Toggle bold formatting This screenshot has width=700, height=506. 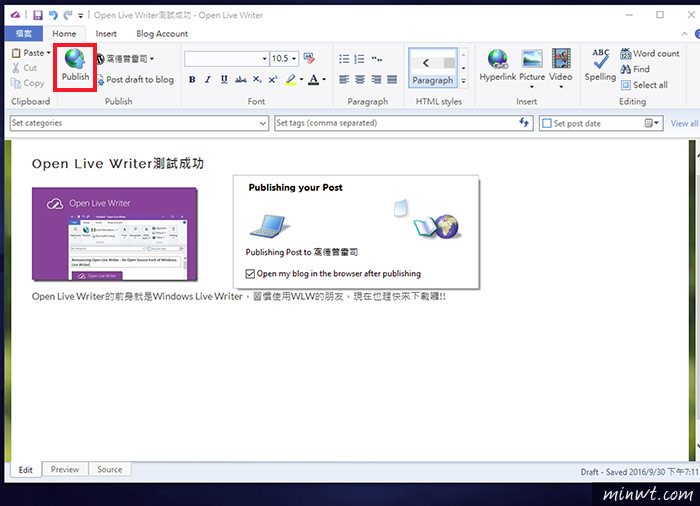click(x=192, y=79)
